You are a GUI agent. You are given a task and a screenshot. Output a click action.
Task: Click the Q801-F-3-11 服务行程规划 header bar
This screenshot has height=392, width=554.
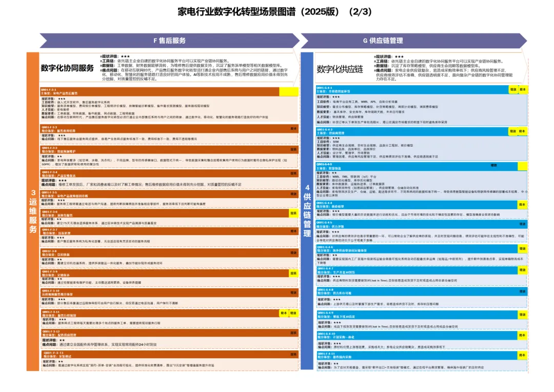click(169, 313)
